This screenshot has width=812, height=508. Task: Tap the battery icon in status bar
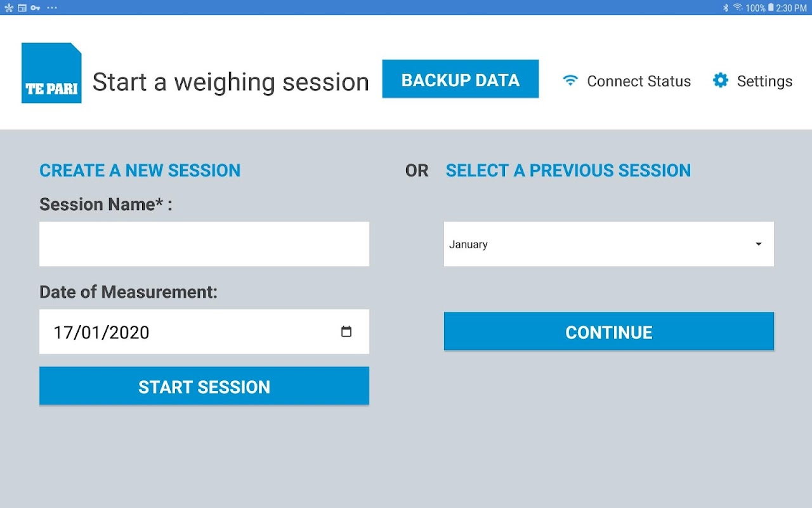770,8
